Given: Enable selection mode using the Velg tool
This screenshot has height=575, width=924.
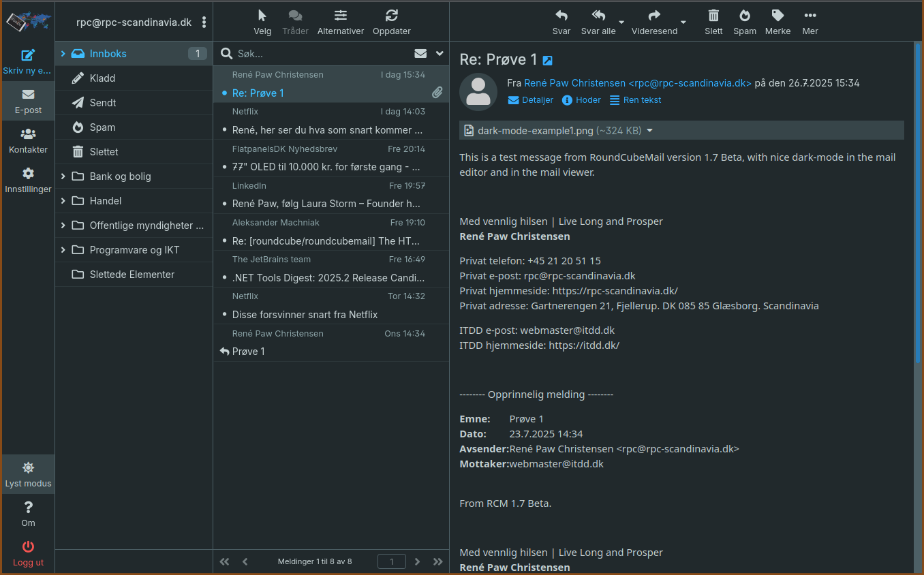Looking at the screenshot, I should pyautogui.click(x=262, y=21).
